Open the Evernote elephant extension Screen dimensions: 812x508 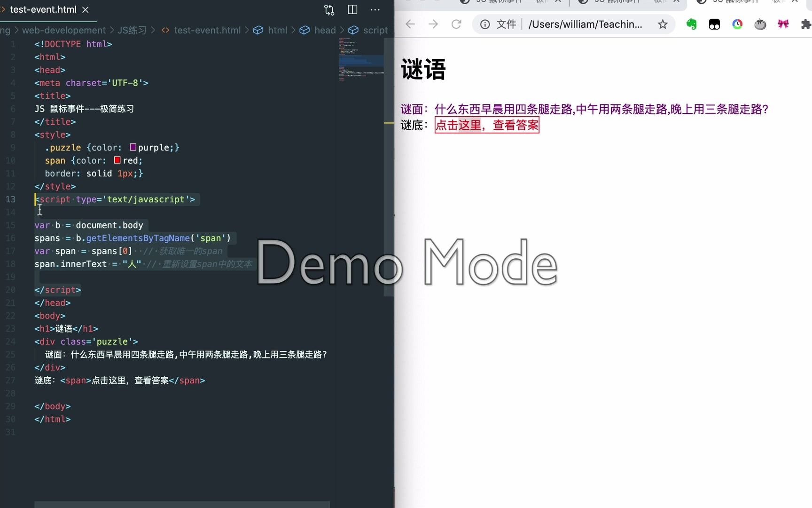coord(691,24)
